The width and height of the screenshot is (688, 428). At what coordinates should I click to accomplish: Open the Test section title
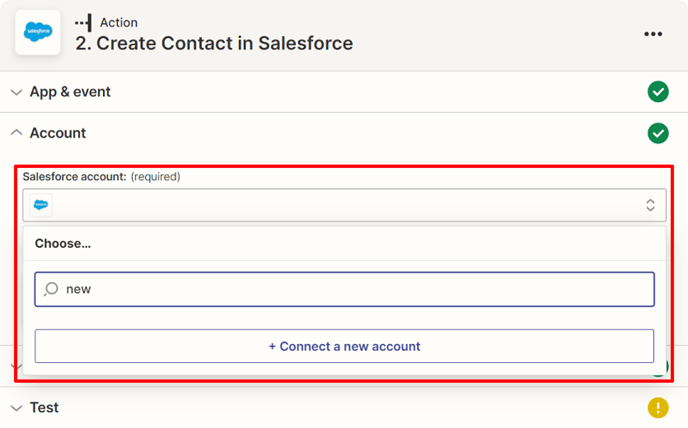click(44, 408)
